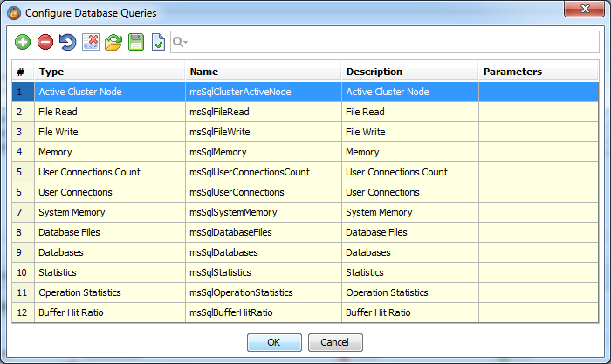Sort by the Name column header
The height and width of the screenshot is (364, 611).
tap(262, 72)
